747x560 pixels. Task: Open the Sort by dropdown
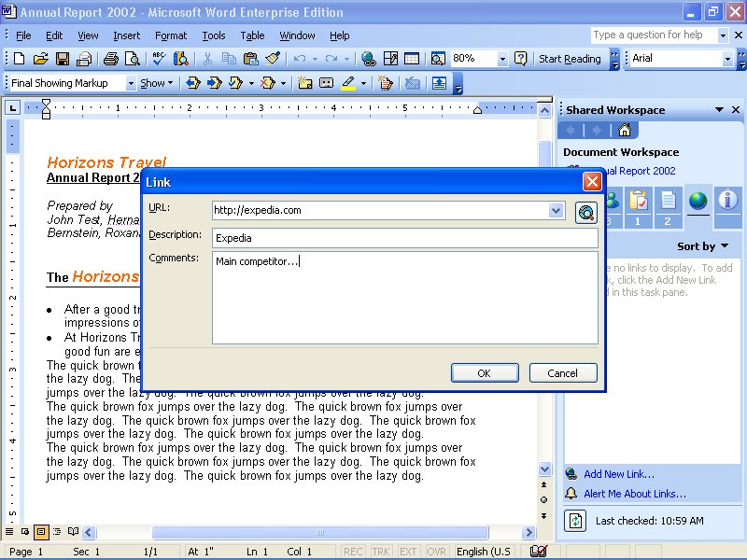click(x=702, y=246)
